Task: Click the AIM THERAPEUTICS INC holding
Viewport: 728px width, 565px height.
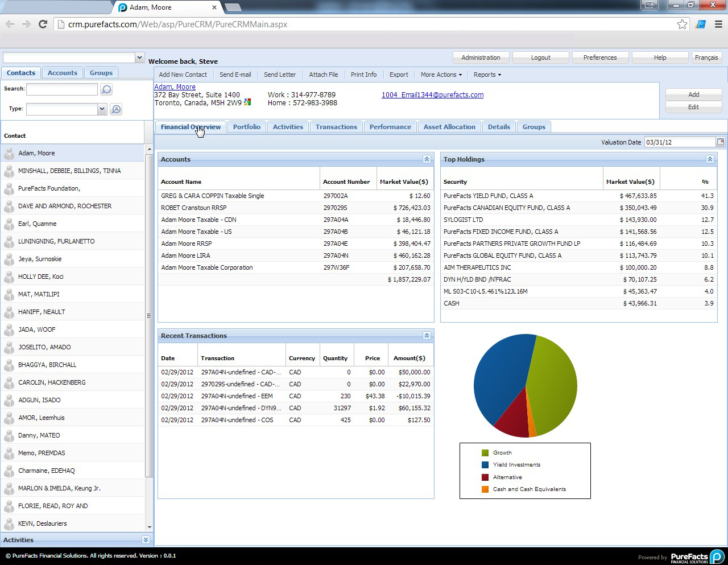Action: tap(578, 267)
